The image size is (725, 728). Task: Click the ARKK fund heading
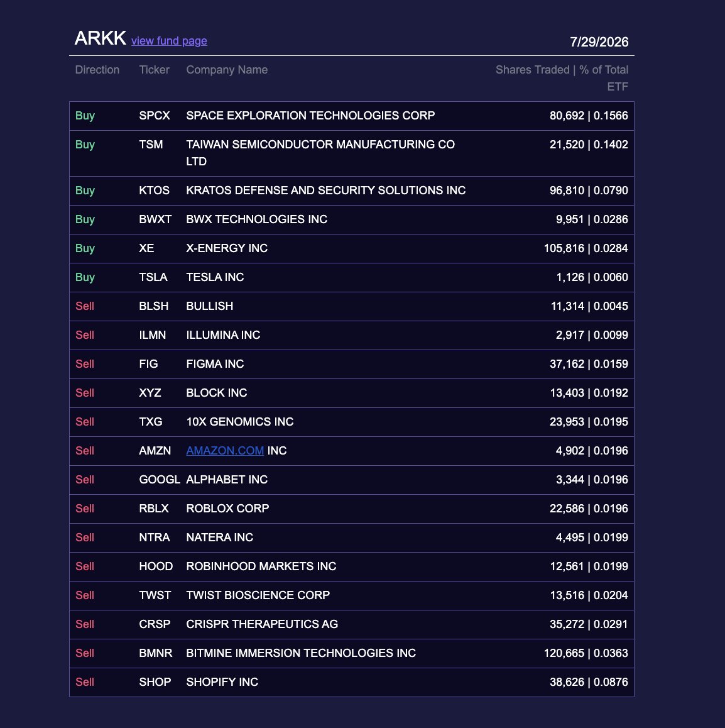click(100, 38)
